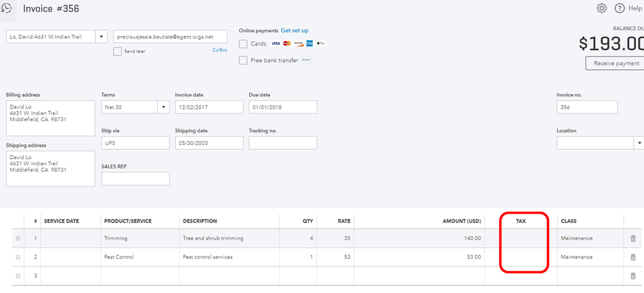Delete Pest Control line with trash icon
The image size is (644, 293).
[632, 258]
